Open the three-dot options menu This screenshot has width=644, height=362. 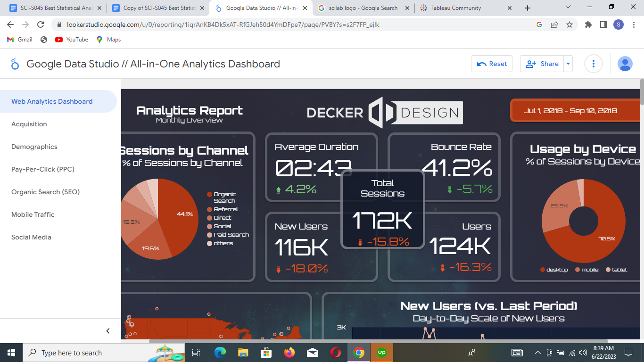click(x=593, y=63)
